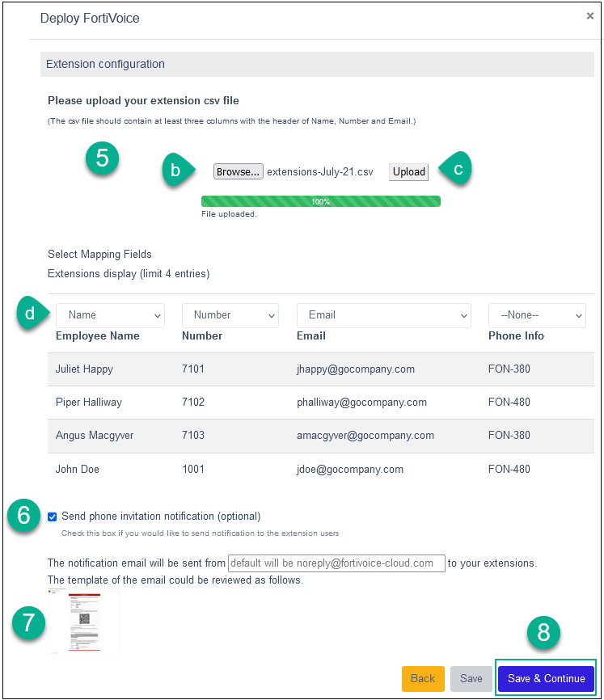The width and height of the screenshot is (604, 700).
Task: Open the email template preview thumbnail
Action: 83,621
